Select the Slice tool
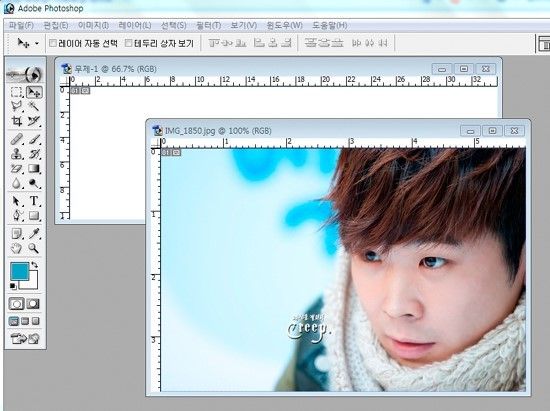550x411 pixels. [x=34, y=121]
